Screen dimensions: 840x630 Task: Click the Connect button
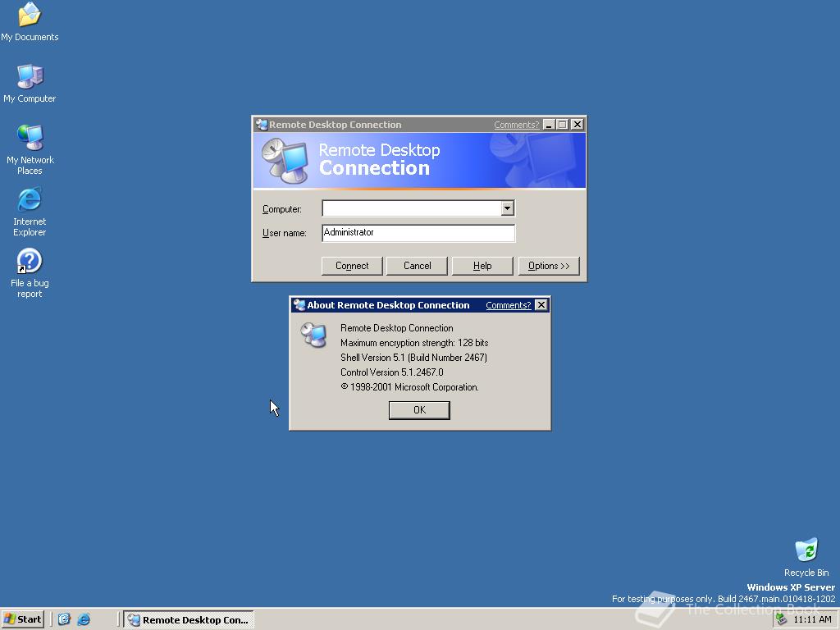(352, 266)
